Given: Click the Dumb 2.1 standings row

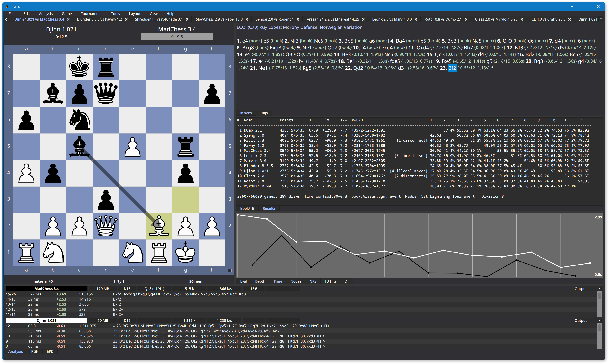Looking at the screenshot, I should 414,130.
